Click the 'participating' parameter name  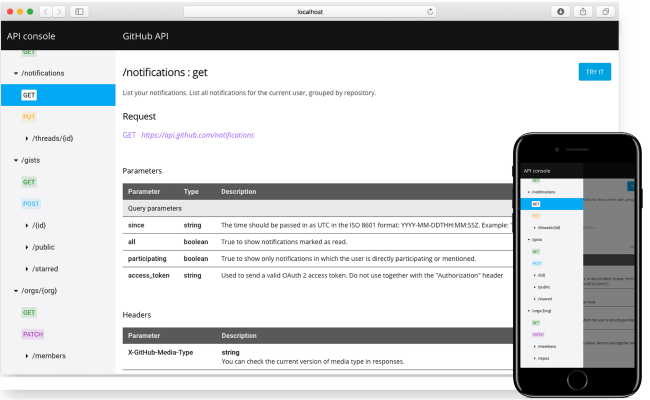(147, 259)
